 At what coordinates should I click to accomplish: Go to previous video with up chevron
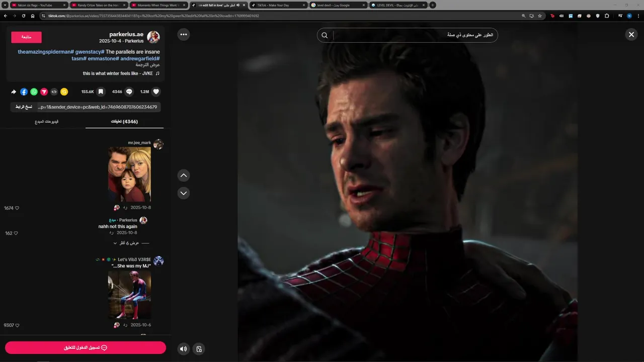click(184, 175)
